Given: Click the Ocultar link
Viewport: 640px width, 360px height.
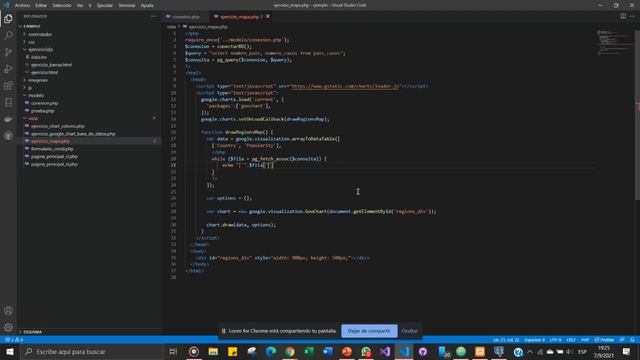Looking at the screenshot, I should coord(409,331).
